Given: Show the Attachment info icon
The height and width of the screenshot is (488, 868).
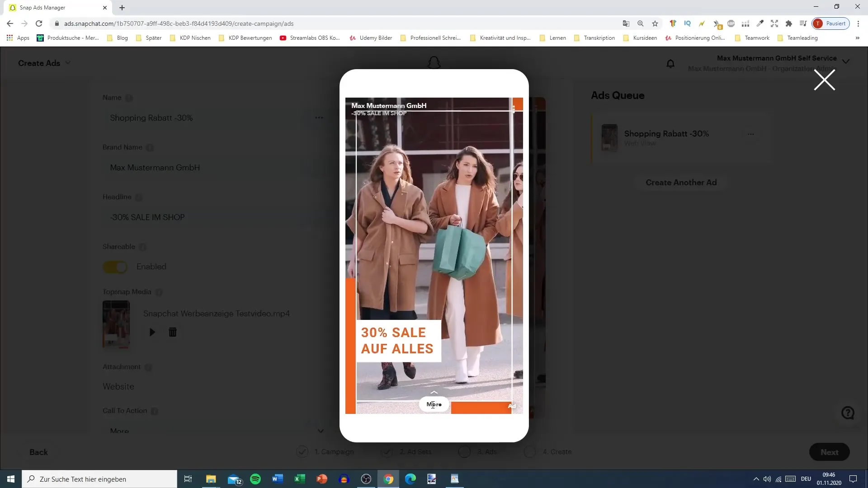Looking at the screenshot, I should [148, 367].
